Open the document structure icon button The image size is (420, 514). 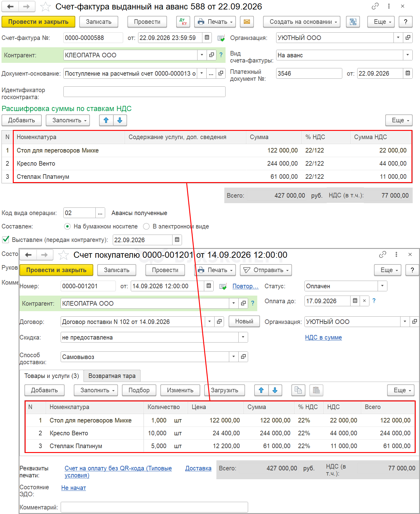pyautogui.click(x=353, y=22)
